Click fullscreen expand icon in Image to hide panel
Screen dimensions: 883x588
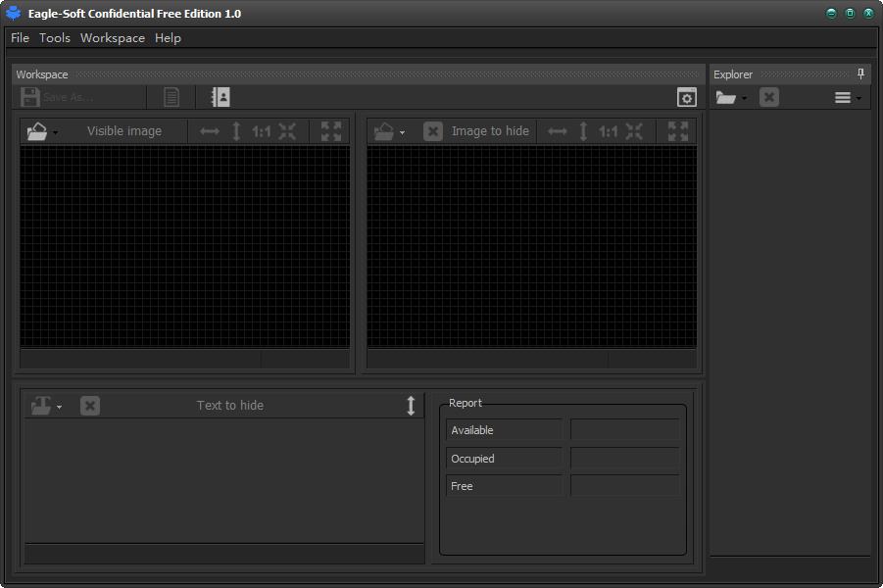(678, 131)
